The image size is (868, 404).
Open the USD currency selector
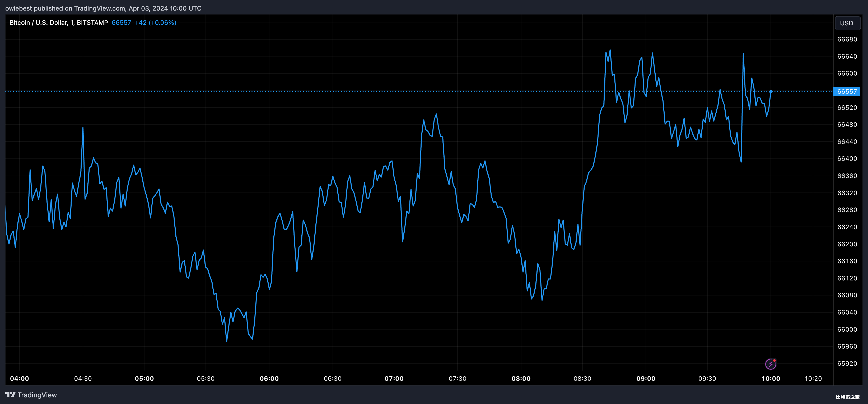pyautogui.click(x=847, y=23)
